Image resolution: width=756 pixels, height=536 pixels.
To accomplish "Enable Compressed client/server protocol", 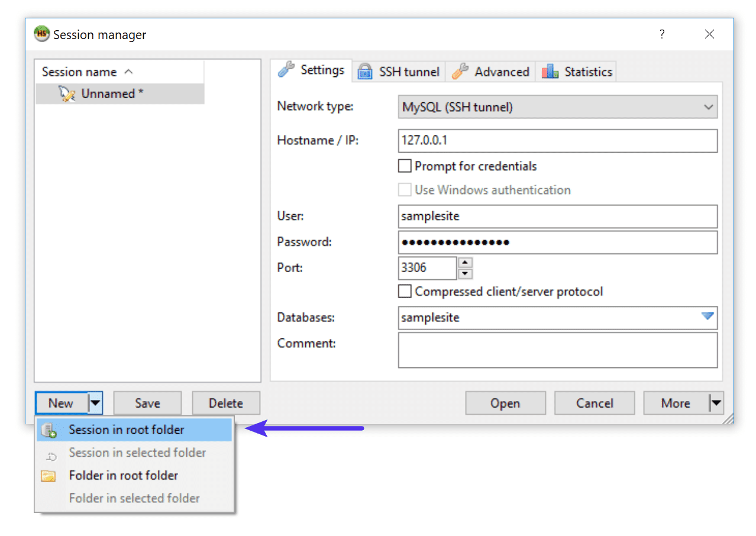I will [x=405, y=290].
